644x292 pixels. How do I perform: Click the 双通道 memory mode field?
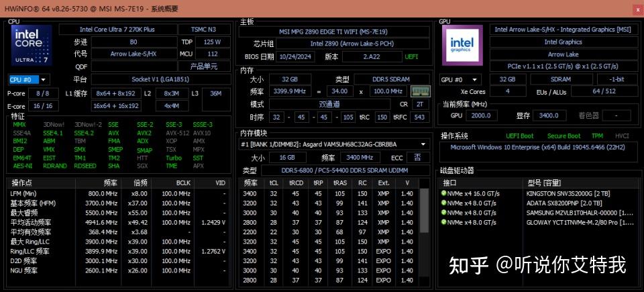[x=330, y=105]
